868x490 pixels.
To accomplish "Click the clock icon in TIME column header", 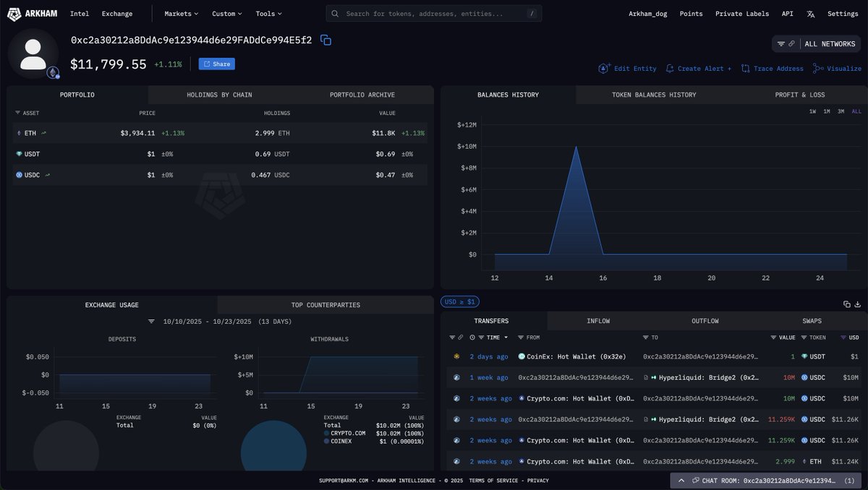I will [472, 338].
